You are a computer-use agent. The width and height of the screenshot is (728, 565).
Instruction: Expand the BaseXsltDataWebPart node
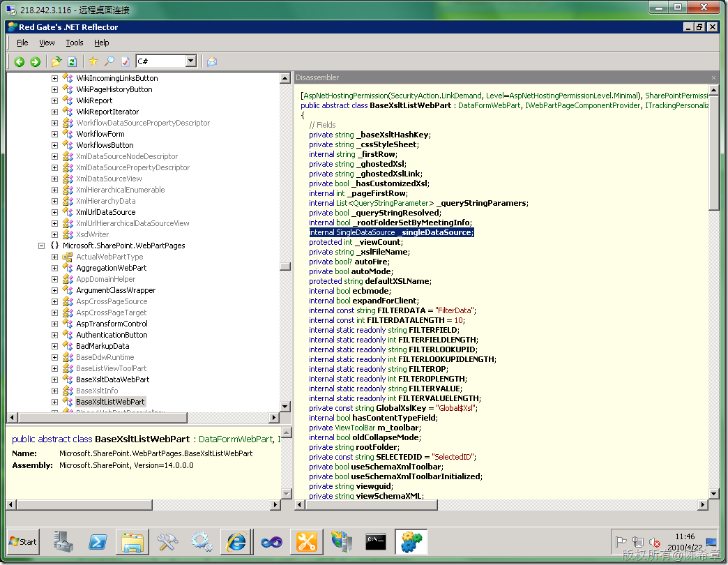(x=55, y=379)
